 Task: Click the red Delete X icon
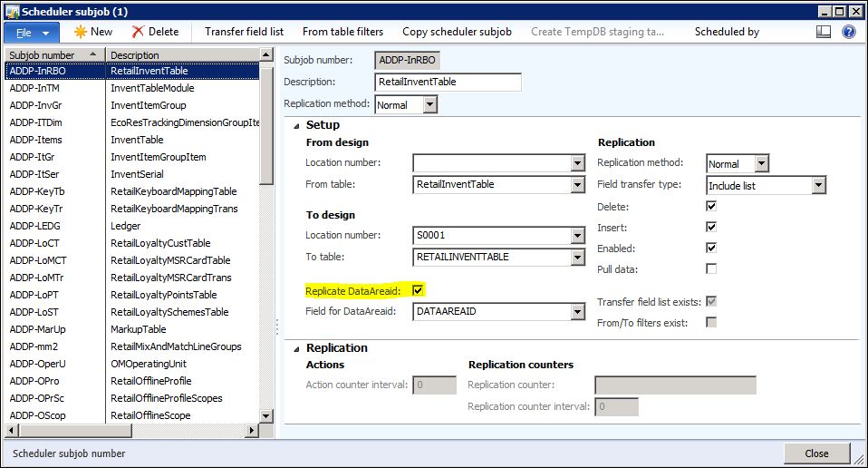point(138,32)
